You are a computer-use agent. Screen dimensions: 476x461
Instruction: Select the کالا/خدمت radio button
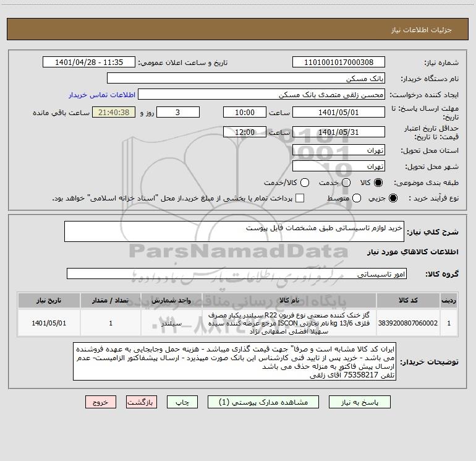pyautogui.click(x=305, y=183)
